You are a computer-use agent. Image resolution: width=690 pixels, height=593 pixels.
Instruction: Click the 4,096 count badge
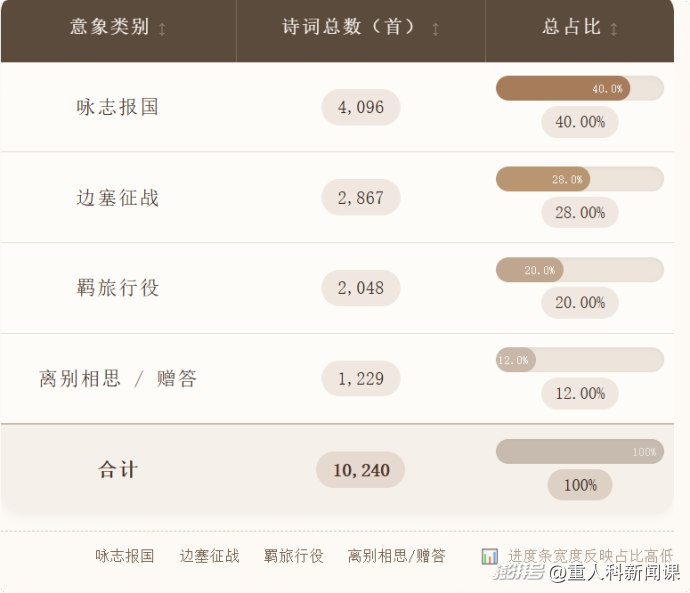tap(361, 107)
